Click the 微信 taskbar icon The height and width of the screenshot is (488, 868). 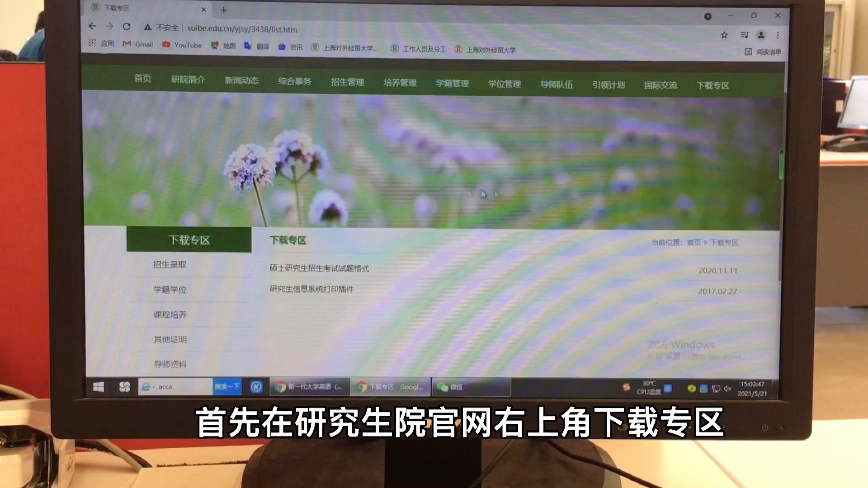[x=471, y=387]
